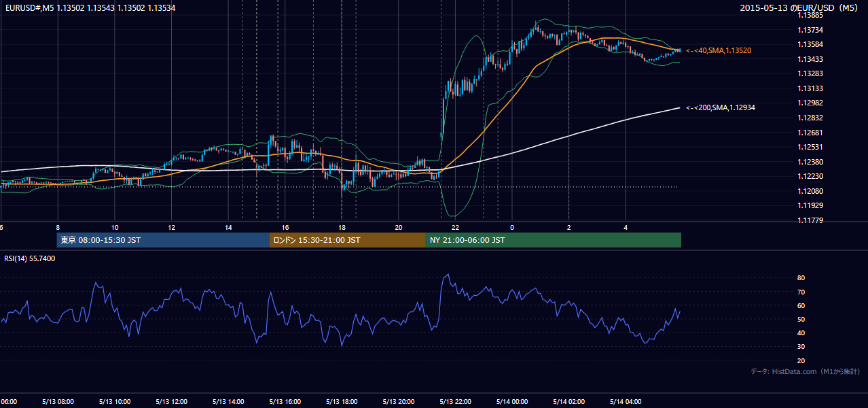Click price axis label 1.13133
The image size is (868, 408).
click(x=810, y=88)
